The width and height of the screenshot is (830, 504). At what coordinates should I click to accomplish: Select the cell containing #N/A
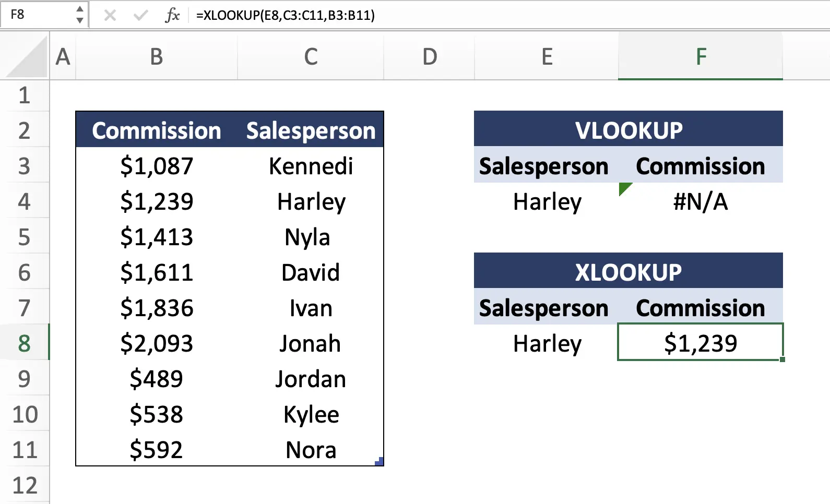tap(701, 202)
